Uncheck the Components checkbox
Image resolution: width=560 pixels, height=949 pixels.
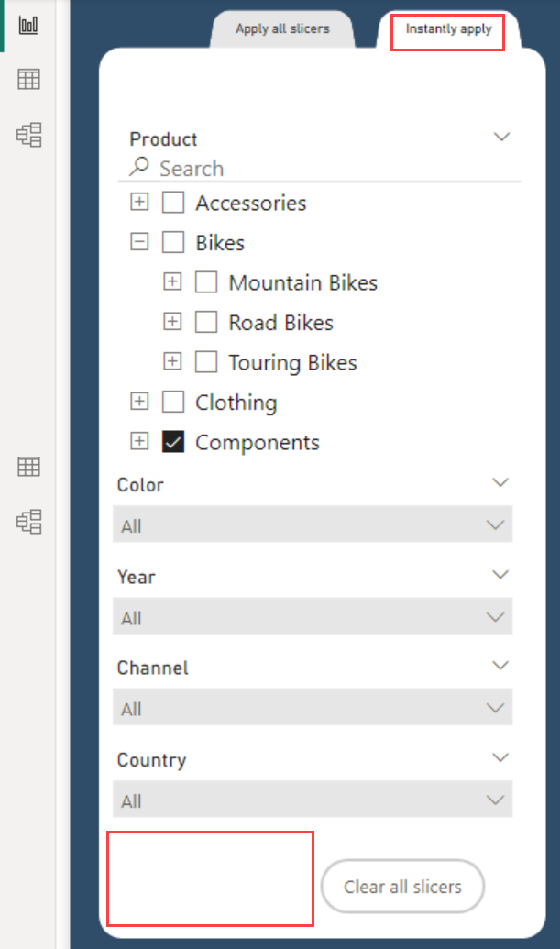[x=173, y=442]
